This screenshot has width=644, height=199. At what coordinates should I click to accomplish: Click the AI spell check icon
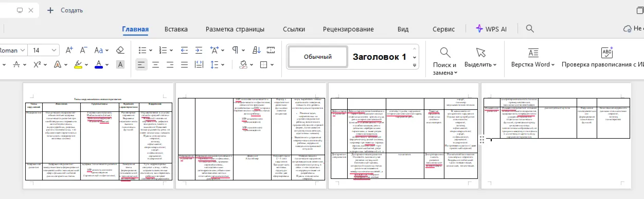(607, 52)
